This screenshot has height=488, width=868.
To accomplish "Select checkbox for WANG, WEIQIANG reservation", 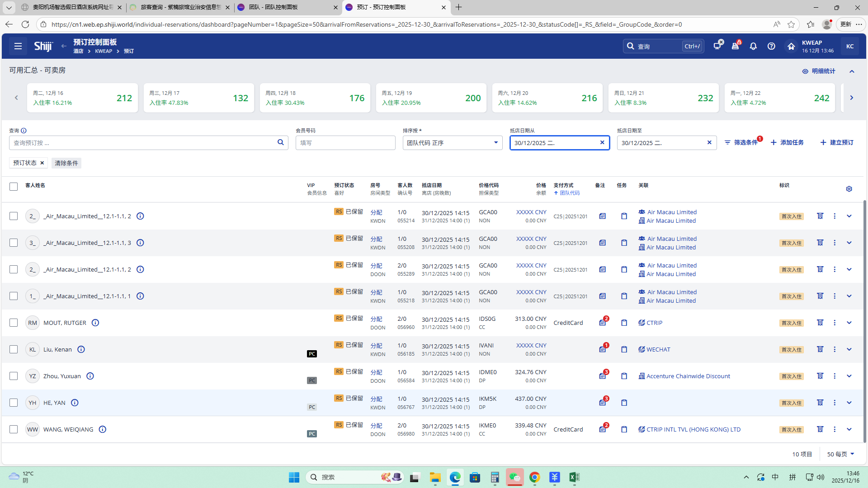I will coord(14,429).
